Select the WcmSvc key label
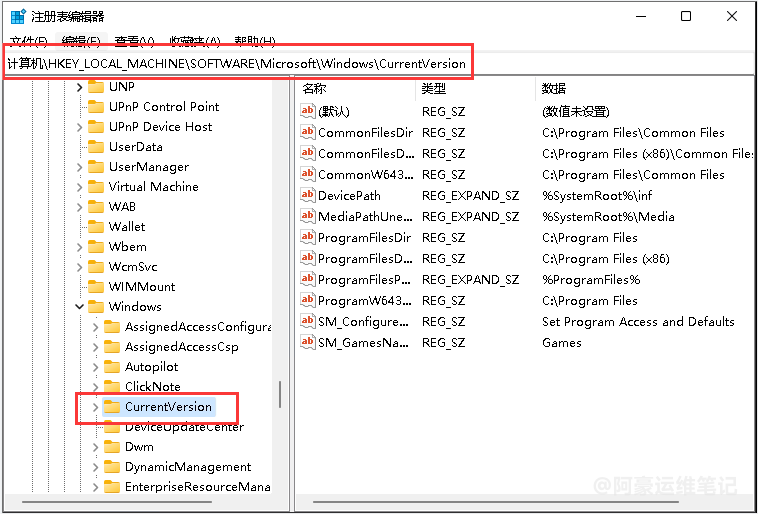This screenshot has width=758, height=514. (x=133, y=267)
